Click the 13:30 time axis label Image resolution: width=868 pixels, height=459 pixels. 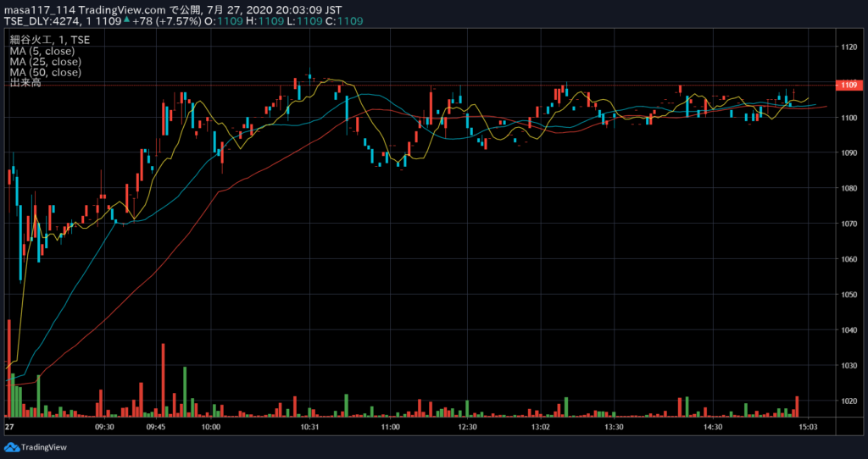click(615, 427)
